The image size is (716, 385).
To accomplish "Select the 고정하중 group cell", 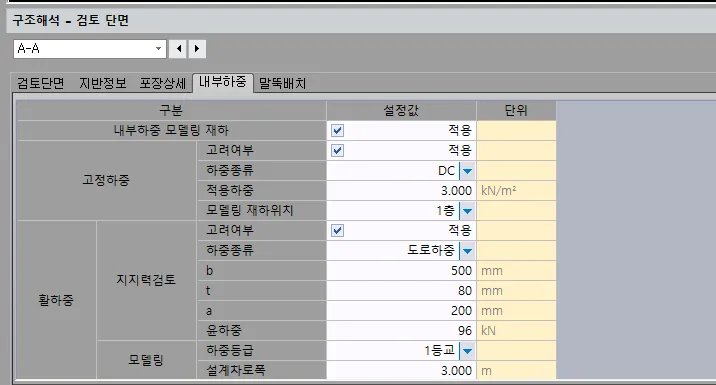I will pyautogui.click(x=106, y=180).
